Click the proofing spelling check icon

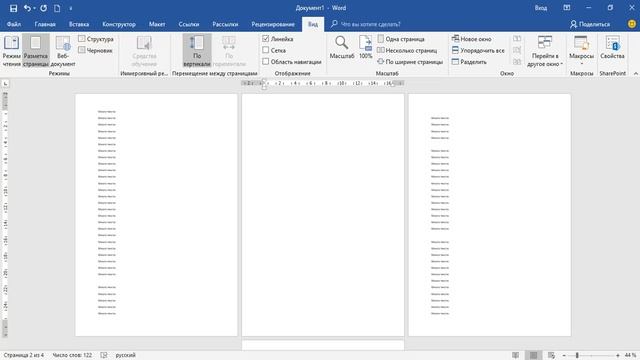point(104,355)
